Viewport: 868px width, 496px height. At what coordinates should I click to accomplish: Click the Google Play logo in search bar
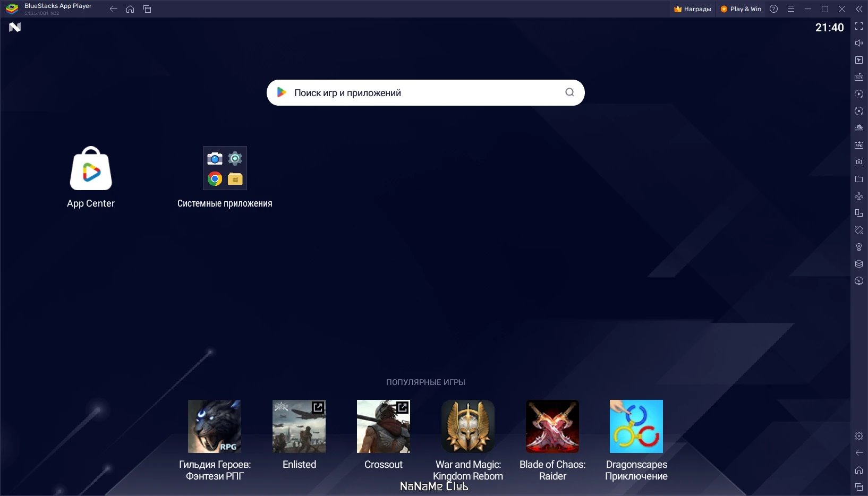pos(282,93)
